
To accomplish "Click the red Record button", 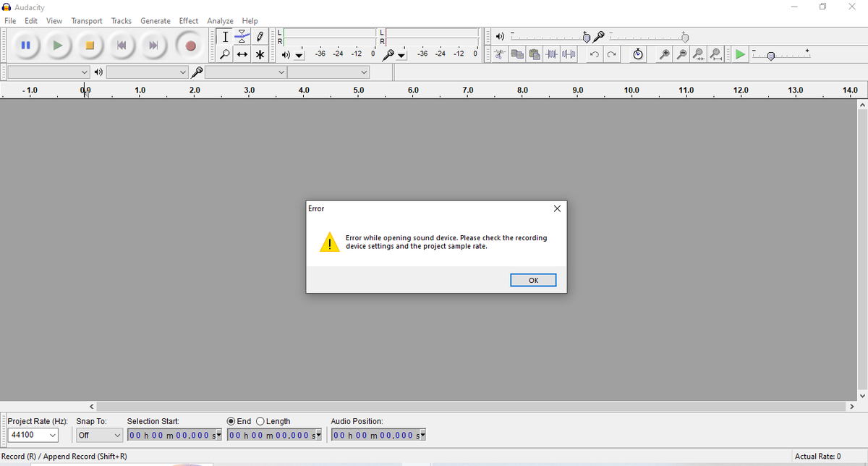I will [x=190, y=46].
